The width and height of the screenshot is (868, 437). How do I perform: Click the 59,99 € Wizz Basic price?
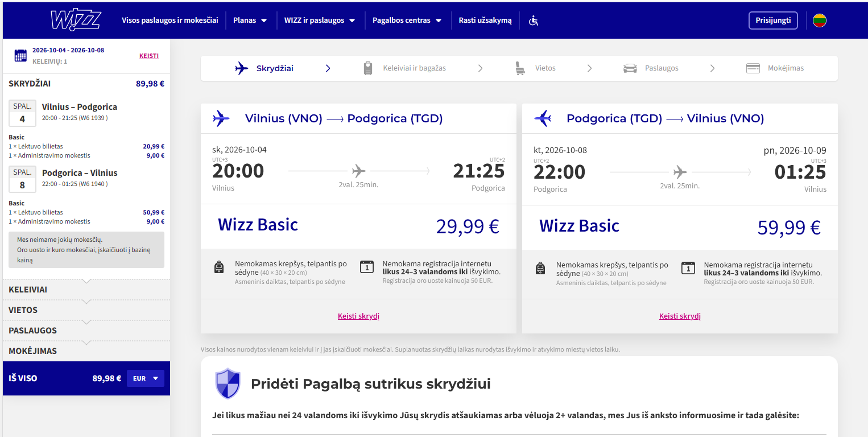(789, 228)
